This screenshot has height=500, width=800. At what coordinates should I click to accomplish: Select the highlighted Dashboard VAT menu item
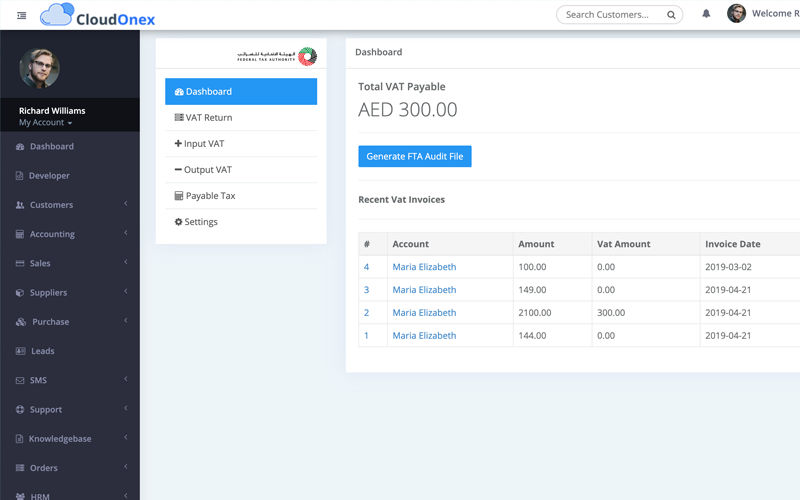(x=241, y=91)
